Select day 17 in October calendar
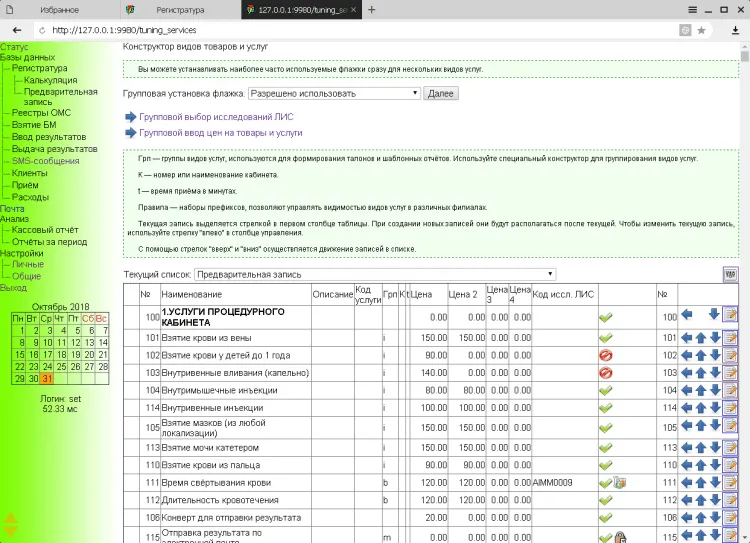This screenshot has width=750, height=543. coord(46,355)
